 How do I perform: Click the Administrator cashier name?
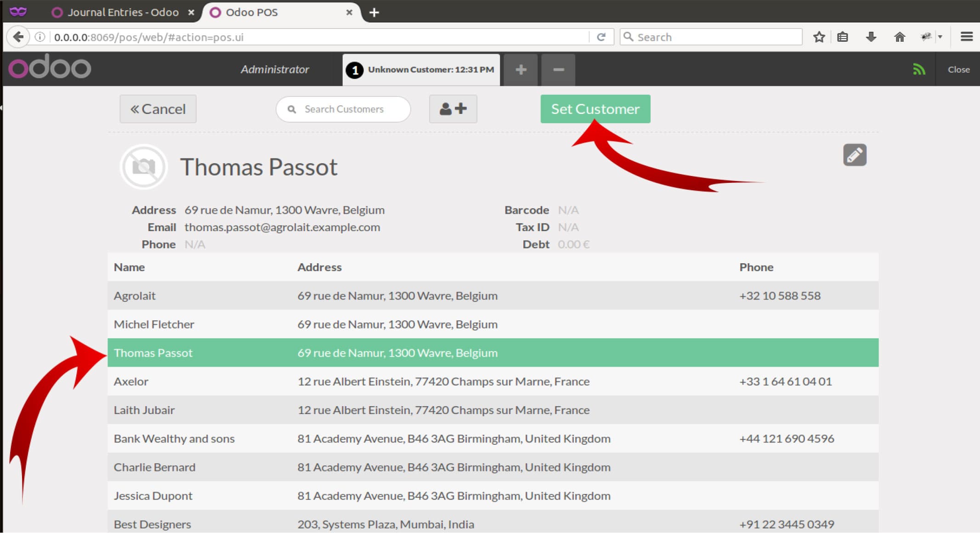tap(275, 69)
